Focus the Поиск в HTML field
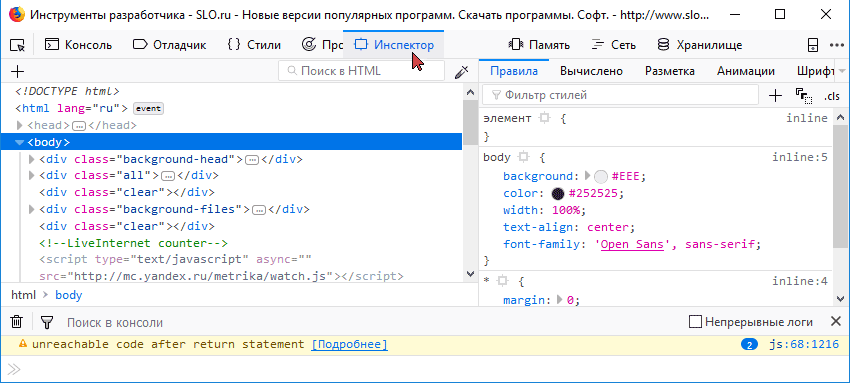Viewport: 850px width, 383px height. (361, 70)
